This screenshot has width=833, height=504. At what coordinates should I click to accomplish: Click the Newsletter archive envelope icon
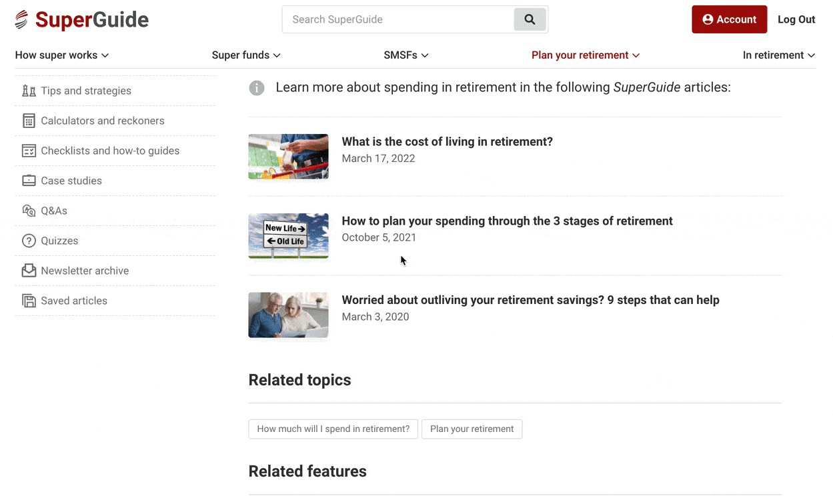click(x=29, y=271)
